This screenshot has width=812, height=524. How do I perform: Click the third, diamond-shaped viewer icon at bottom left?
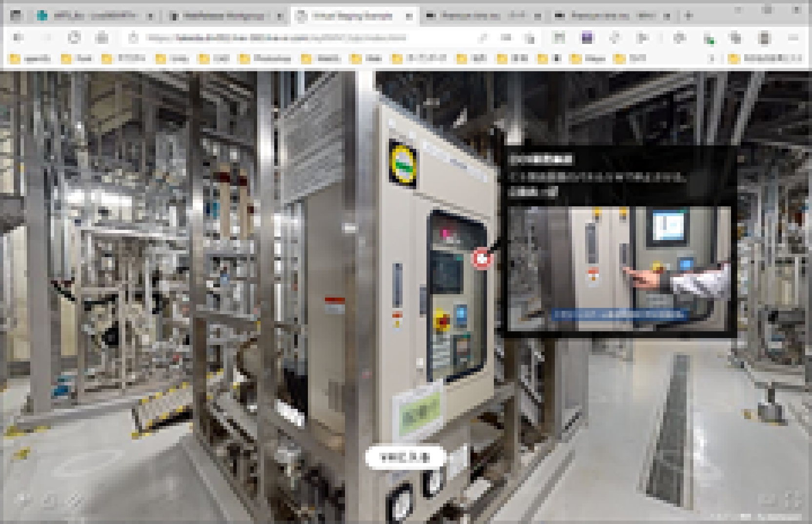[75, 500]
